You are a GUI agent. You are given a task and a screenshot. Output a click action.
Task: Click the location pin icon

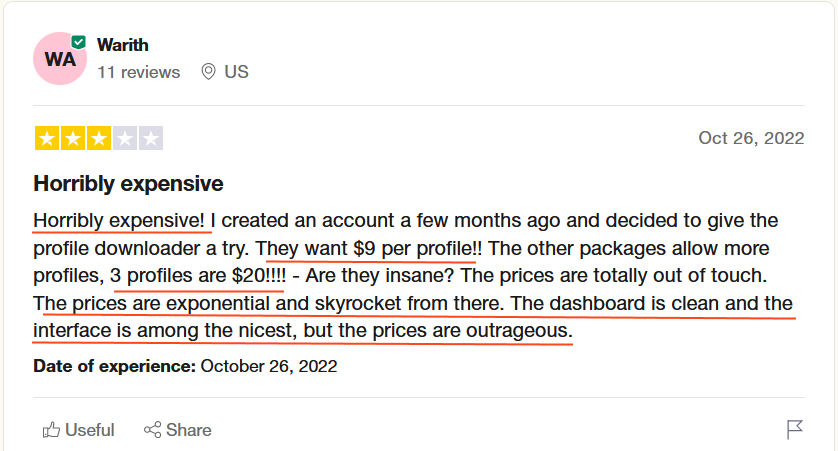[x=208, y=72]
